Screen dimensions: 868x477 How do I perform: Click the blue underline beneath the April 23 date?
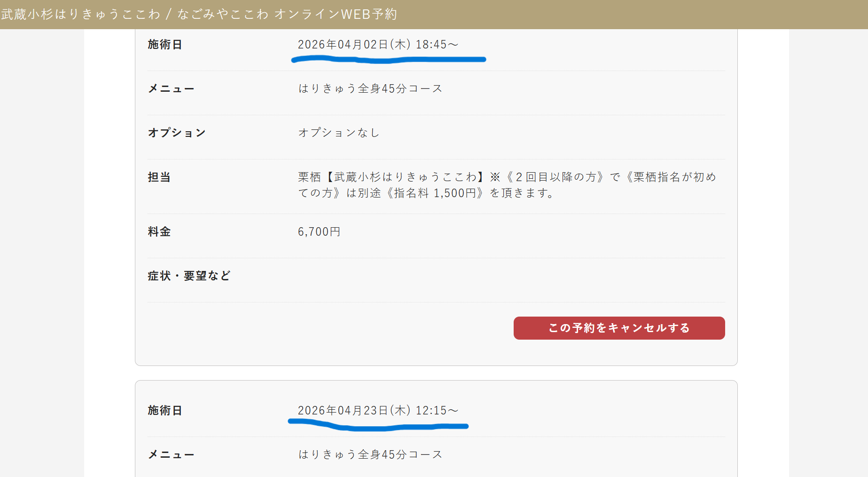pyautogui.click(x=378, y=426)
